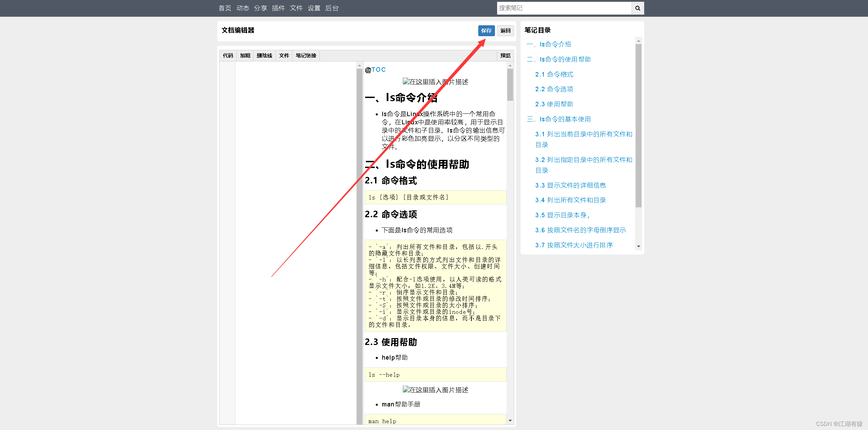868x430 pixels.
Task: Toggle bold formatting with 加粗
Action: [245, 55]
